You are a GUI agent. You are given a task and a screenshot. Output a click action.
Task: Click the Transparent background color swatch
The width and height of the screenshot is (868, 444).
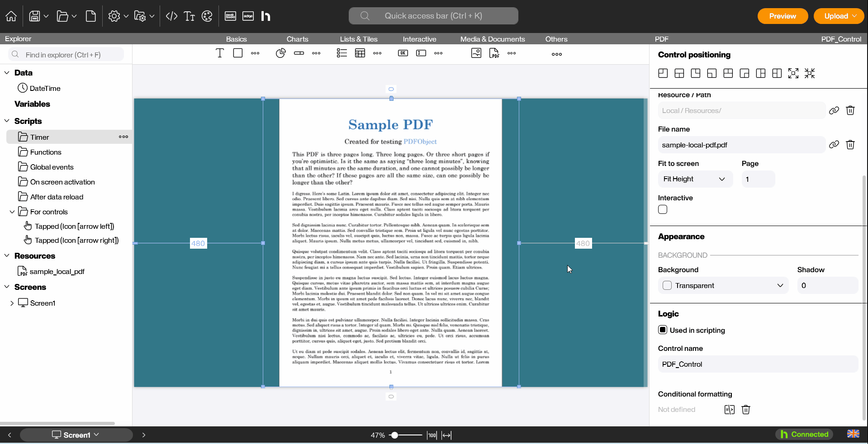coord(667,285)
